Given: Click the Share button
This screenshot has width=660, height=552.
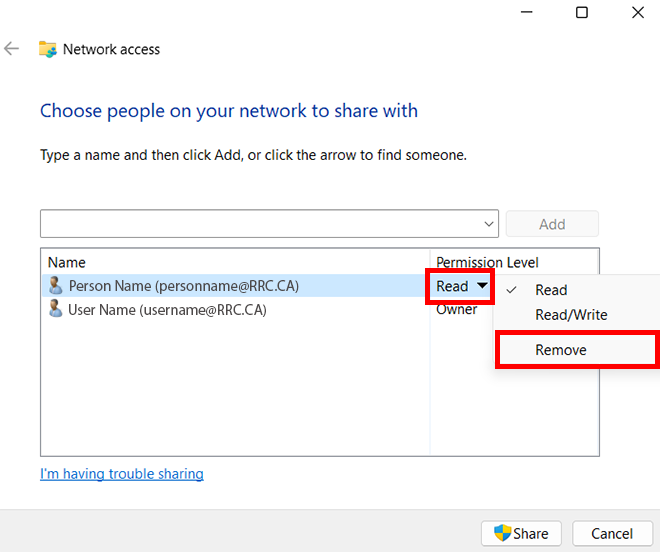Looking at the screenshot, I should point(521,534).
